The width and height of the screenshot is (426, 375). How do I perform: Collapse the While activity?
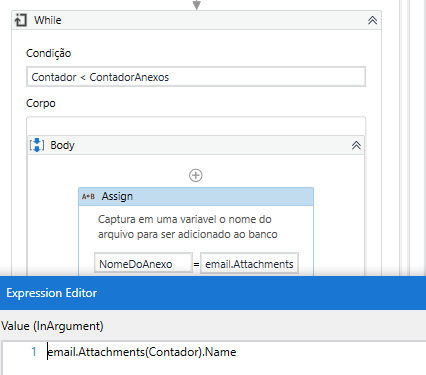(x=372, y=20)
